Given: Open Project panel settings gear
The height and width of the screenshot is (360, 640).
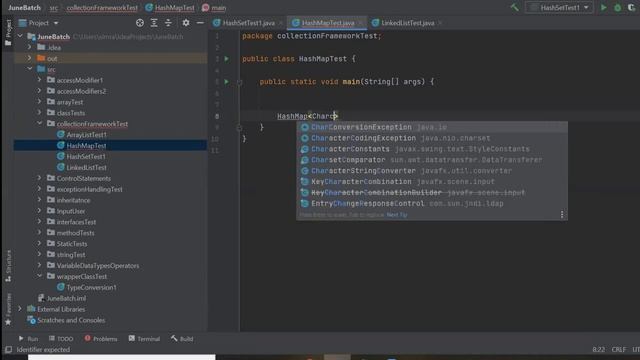Looking at the screenshot, I should 186,23.
